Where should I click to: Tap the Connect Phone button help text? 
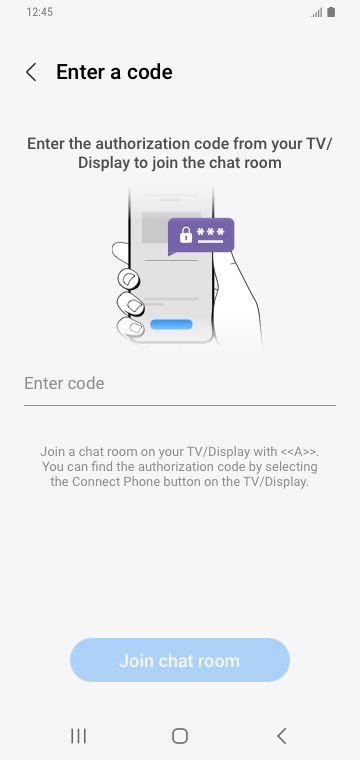click(180, 467)
